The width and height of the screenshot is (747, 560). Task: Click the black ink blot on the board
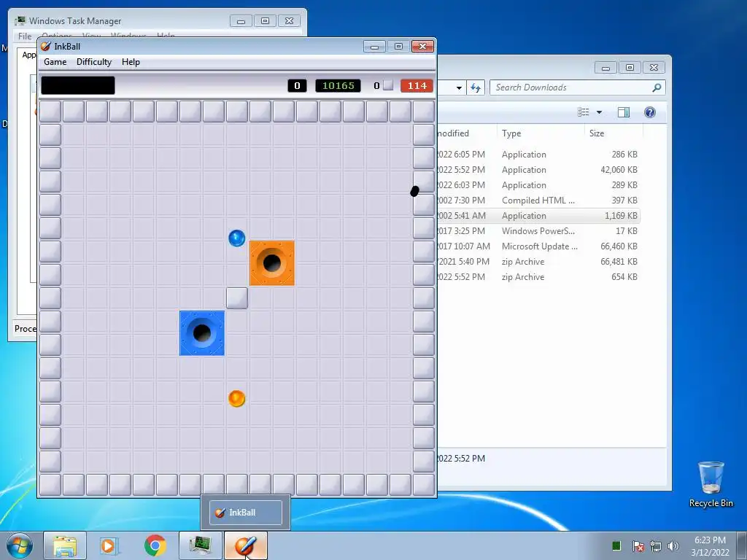click(x=414, y=191)
